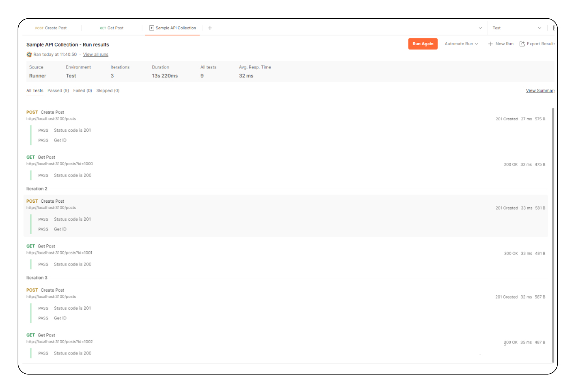Click the Run Again button
575x392 pixels.
(x=423, y=43)
